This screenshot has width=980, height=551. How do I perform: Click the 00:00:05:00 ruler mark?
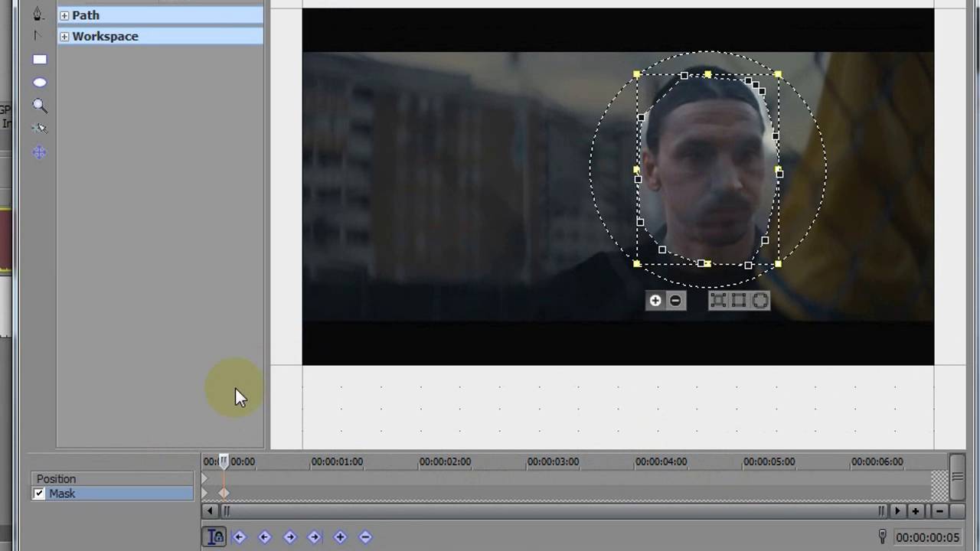(x=769, y=461)
